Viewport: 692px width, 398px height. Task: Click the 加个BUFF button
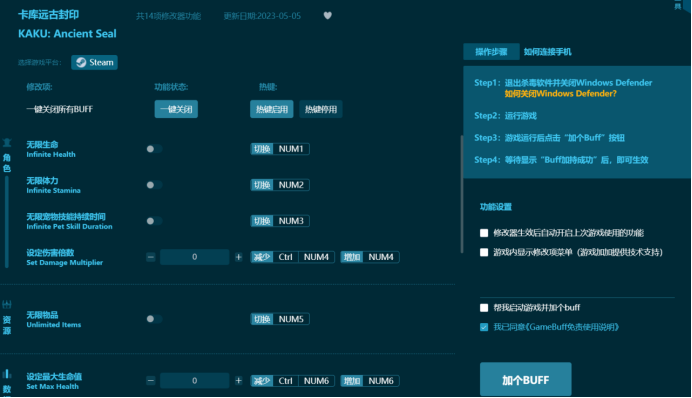pyautogui.click(x=526, y=380)
